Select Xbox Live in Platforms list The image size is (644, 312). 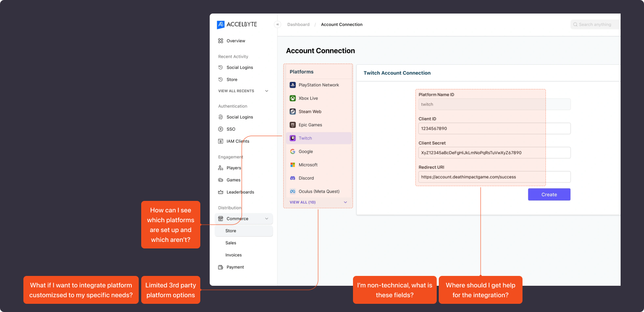pos(319,98)
